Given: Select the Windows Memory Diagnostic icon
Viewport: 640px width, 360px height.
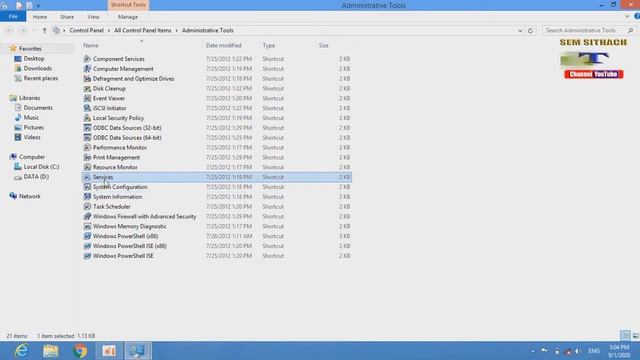Looking at the screenshot, I should click(x=87, y=226).
